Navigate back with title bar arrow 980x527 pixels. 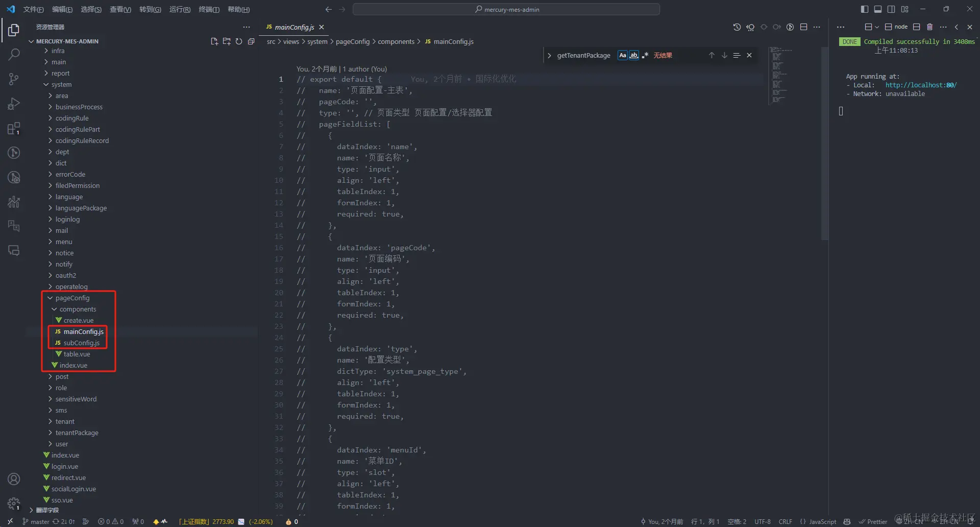point(328,9)
